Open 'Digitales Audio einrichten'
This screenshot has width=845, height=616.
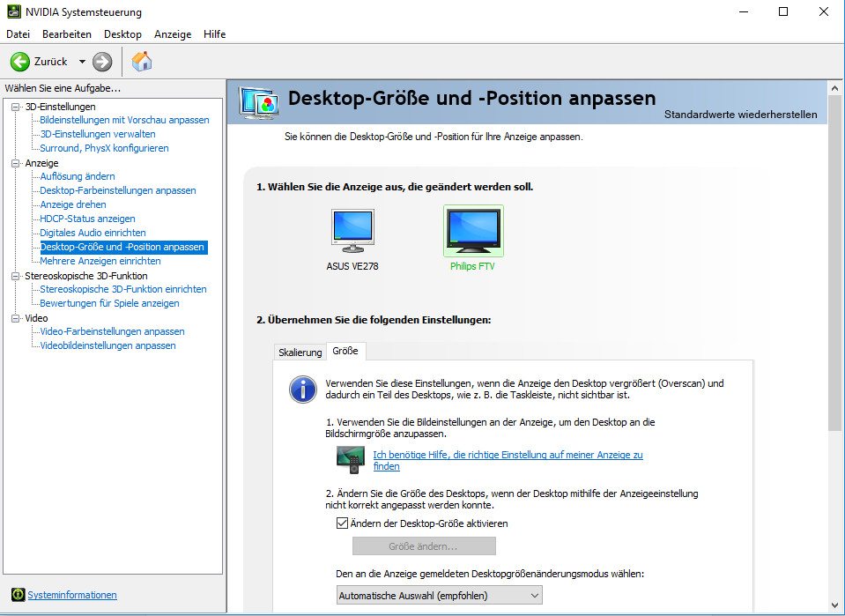93,233
